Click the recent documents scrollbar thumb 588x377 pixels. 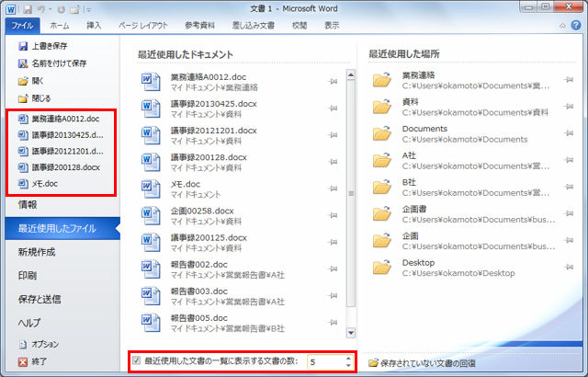click(351, 193)
